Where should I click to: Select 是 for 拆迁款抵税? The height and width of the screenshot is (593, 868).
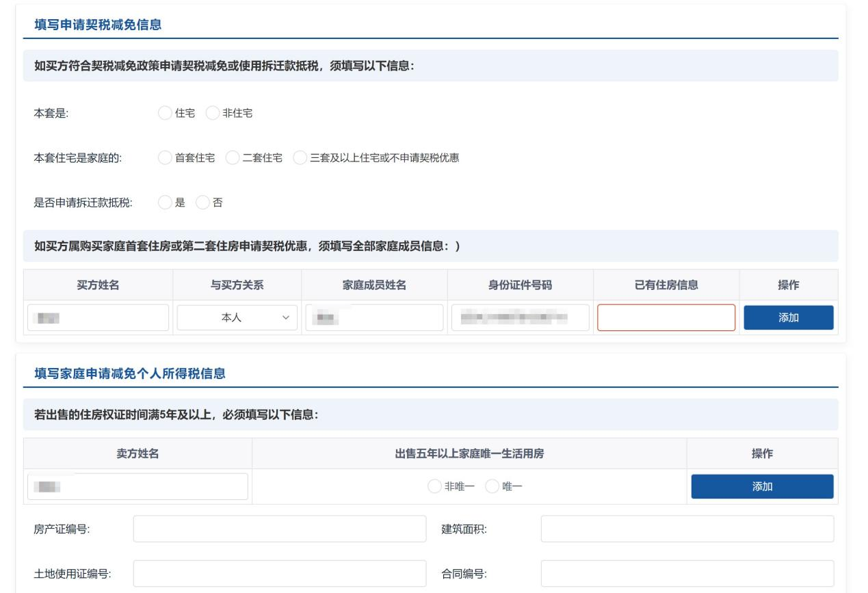164,202
